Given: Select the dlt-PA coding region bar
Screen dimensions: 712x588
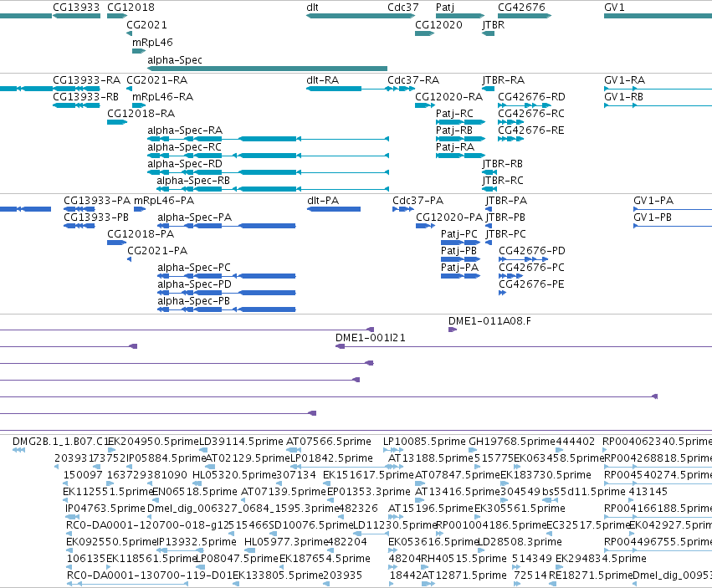Looking at the screenshot, I should tap(334, 209).
